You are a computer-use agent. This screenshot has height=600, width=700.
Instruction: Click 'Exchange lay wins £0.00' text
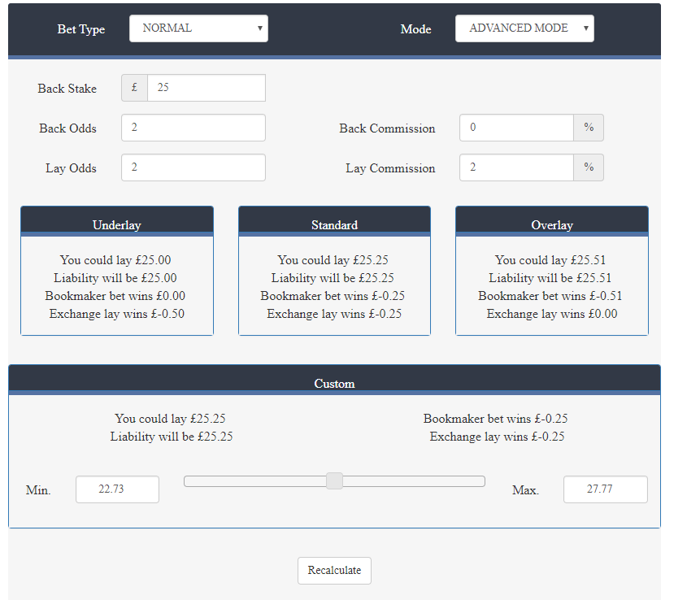pos(552,314)
